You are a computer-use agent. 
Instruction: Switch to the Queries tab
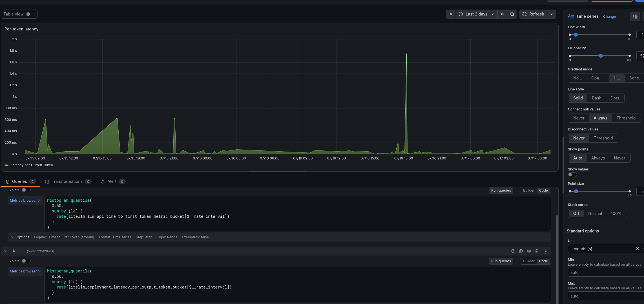[21, 181]
